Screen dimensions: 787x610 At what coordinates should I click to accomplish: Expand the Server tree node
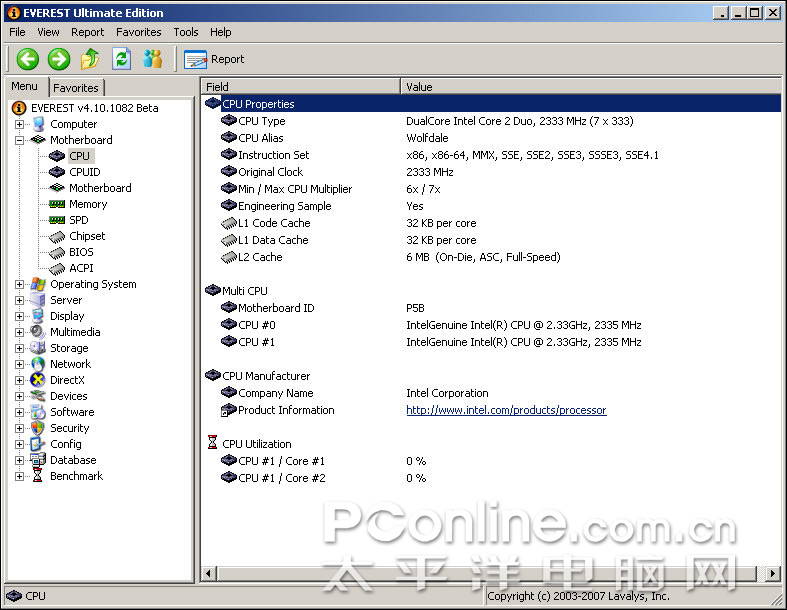[19, 300]
